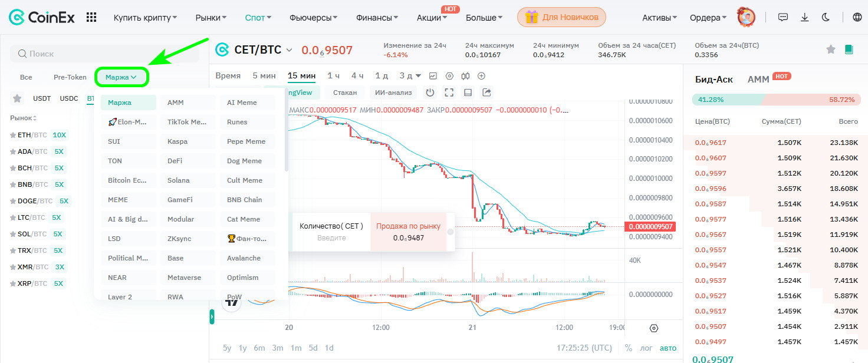Click the gear icon at chart bottom right
The height and width of the screenshot is (363, 868).
point(653,328)
